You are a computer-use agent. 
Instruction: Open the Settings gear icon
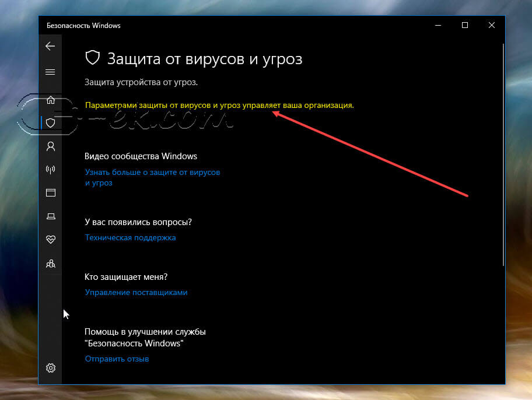51,367
